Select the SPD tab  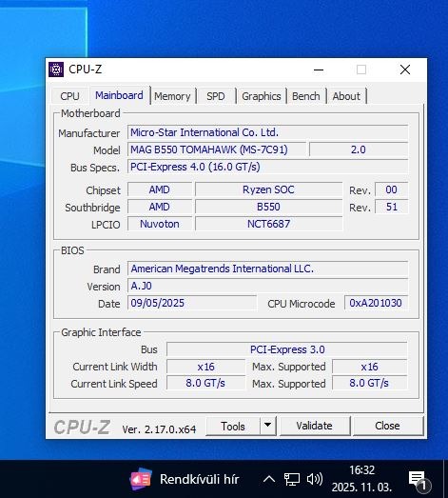[x=216, y=96]
